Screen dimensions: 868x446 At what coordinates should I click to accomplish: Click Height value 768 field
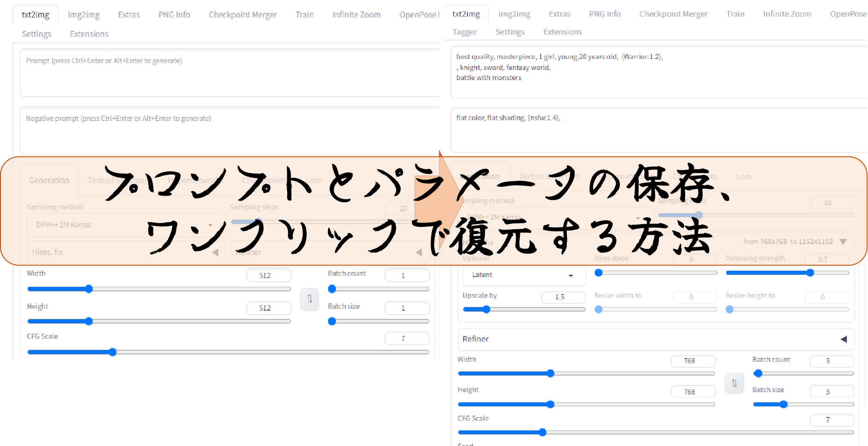[693, 392]
